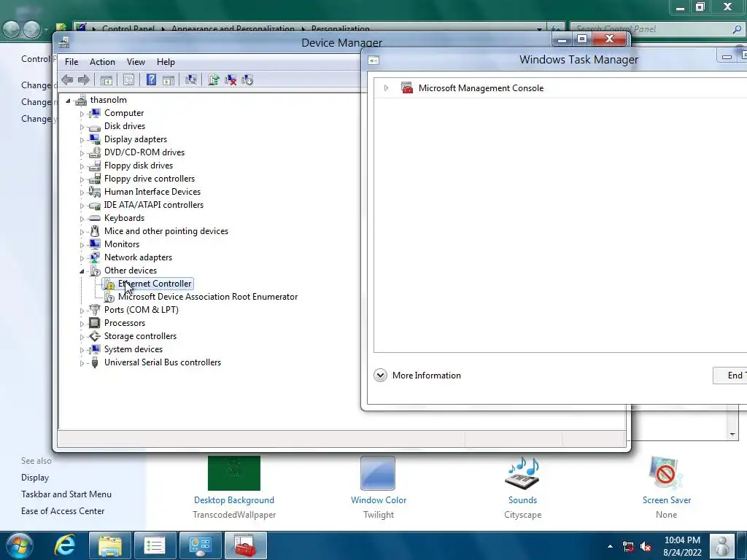Open the View menu in Device Manager
Image resolution: width=747 pixels, height=560 pixels.
[x=136, y=62]
